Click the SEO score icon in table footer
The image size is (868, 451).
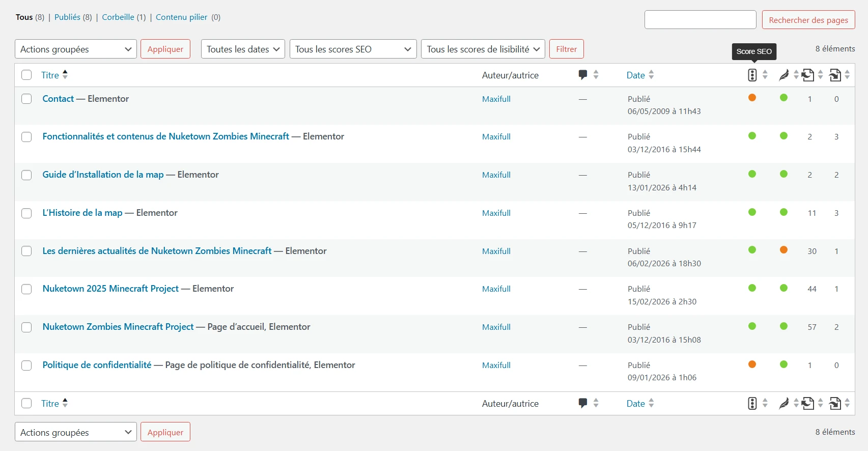(752, 404)
